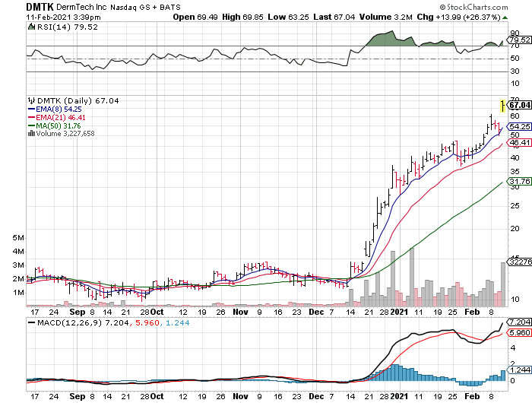Click the Dec label on the MACD panel date axis
Screen dimensions: 532x403
[316, 396]
